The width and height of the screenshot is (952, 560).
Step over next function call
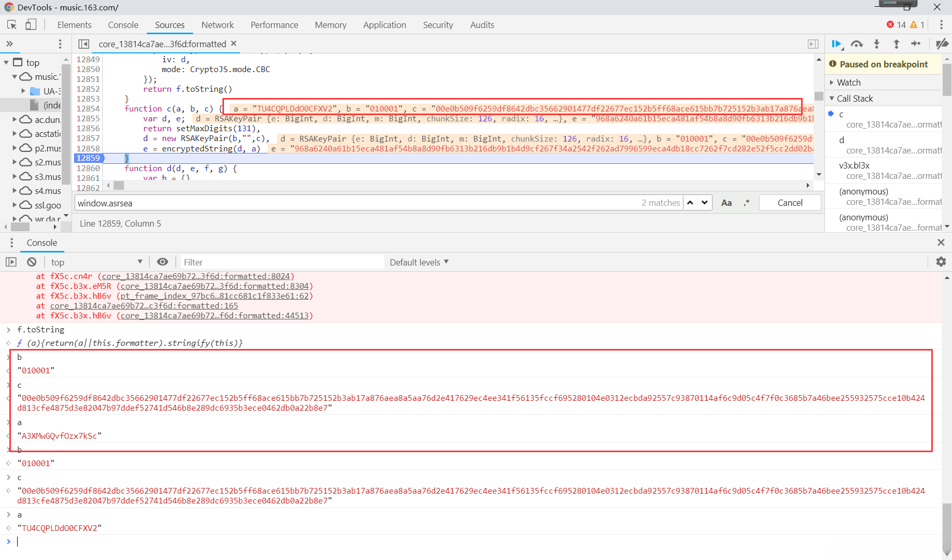(x=857, y=44)
